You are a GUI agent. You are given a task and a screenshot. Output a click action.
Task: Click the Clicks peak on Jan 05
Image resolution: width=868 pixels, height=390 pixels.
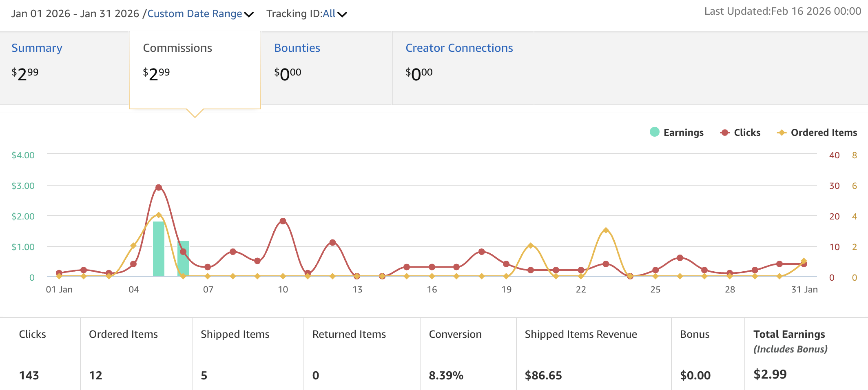159,186
